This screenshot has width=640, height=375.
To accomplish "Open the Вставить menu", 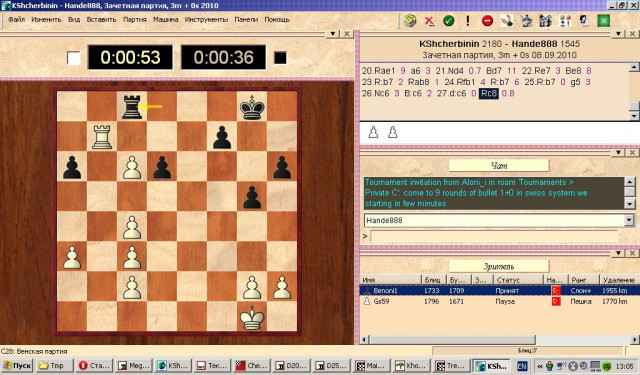I will 101,20.
